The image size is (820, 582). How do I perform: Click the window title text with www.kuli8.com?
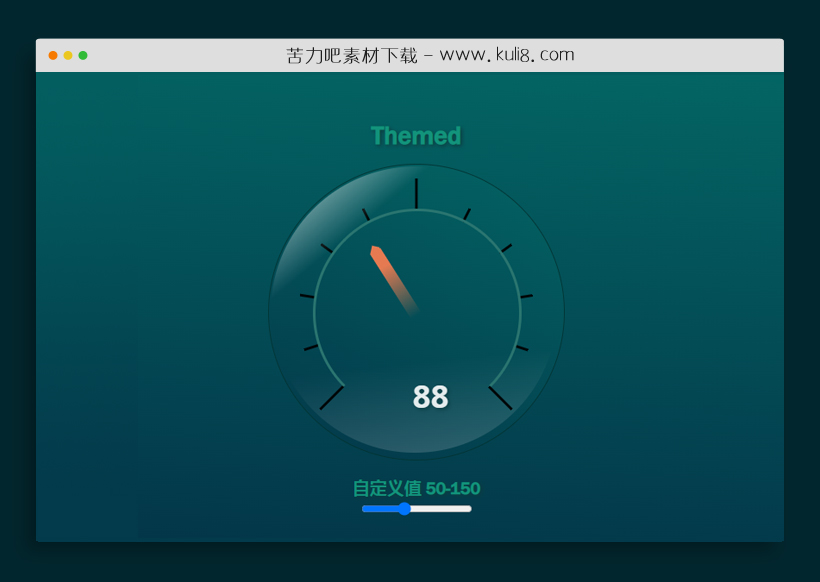point(430,55)
